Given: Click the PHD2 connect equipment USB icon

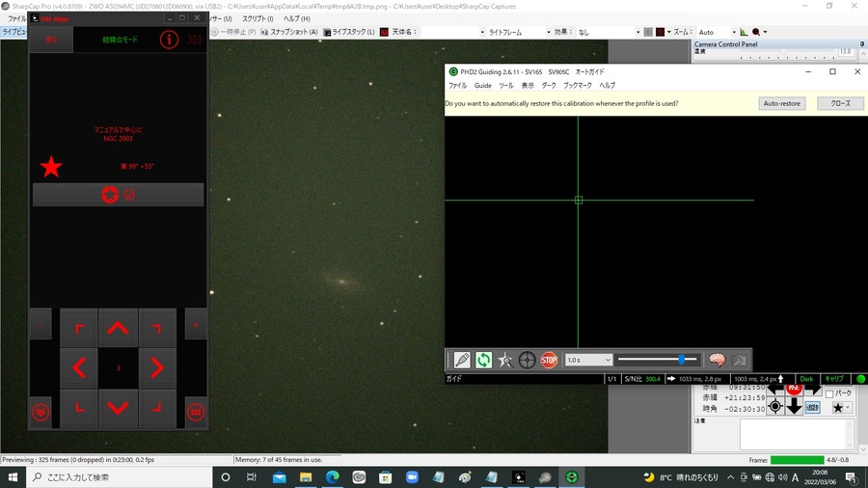Looking at the screenshot, I should coord(462,360).
